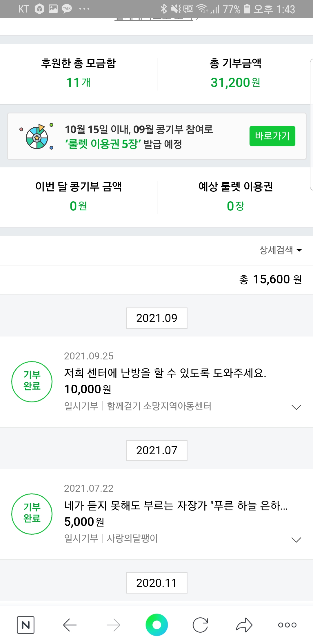Tap the 기부완료 badge for September donation
Viewport: 313px width, 644px height.
pos(32,381)
